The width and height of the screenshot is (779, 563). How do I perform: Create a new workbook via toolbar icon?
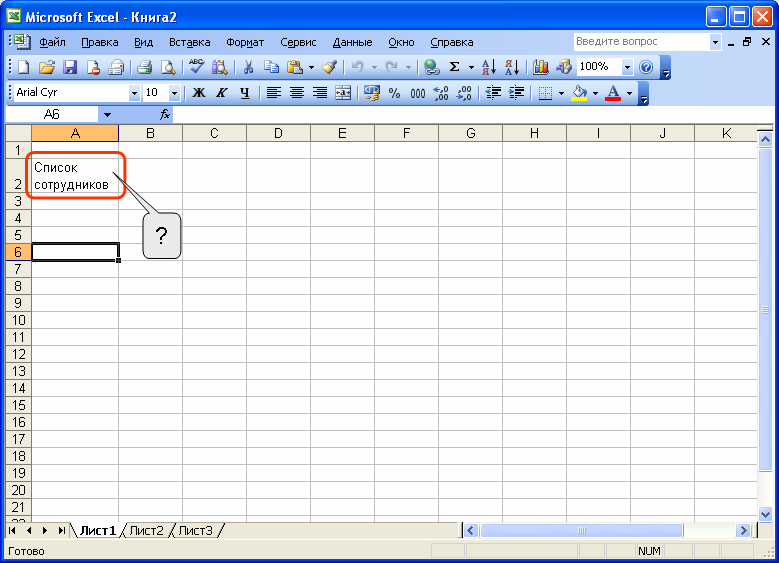click(x=23, y=67)
